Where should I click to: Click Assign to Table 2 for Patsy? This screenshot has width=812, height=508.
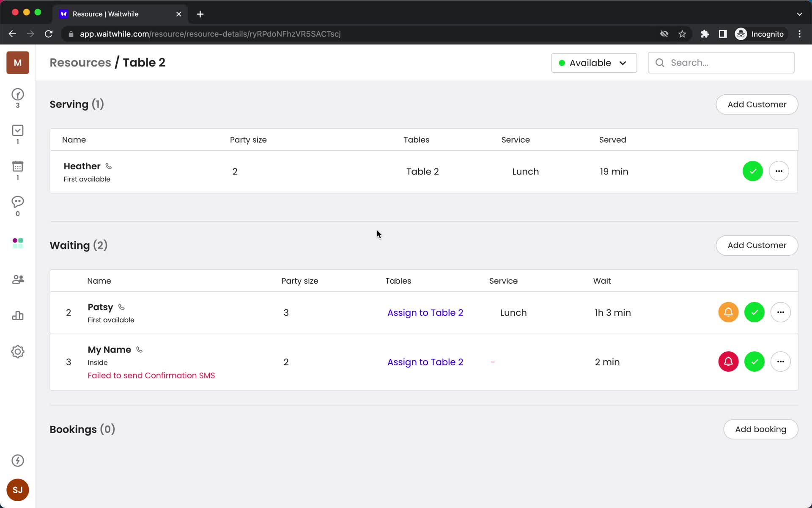(425, 312)
